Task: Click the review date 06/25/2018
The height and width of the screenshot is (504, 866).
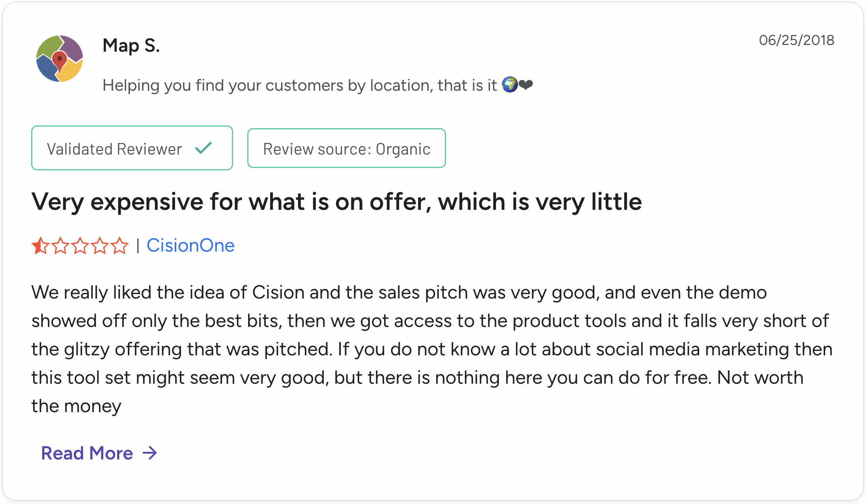Action: 797,40
